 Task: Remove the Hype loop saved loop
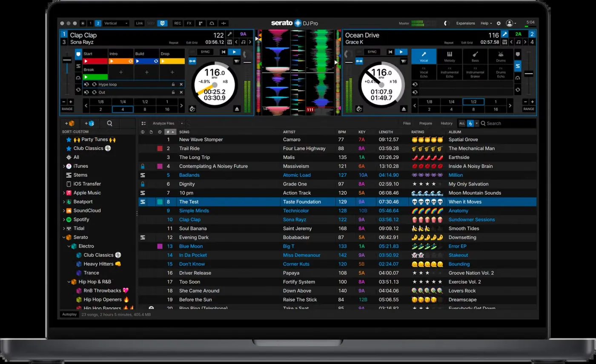coord(181,85)
